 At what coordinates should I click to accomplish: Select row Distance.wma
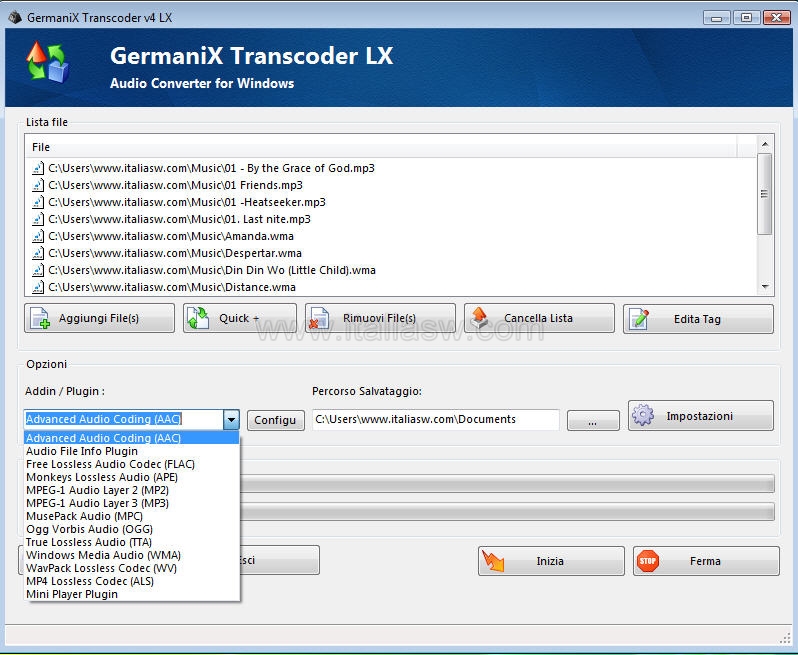point(390,287)
